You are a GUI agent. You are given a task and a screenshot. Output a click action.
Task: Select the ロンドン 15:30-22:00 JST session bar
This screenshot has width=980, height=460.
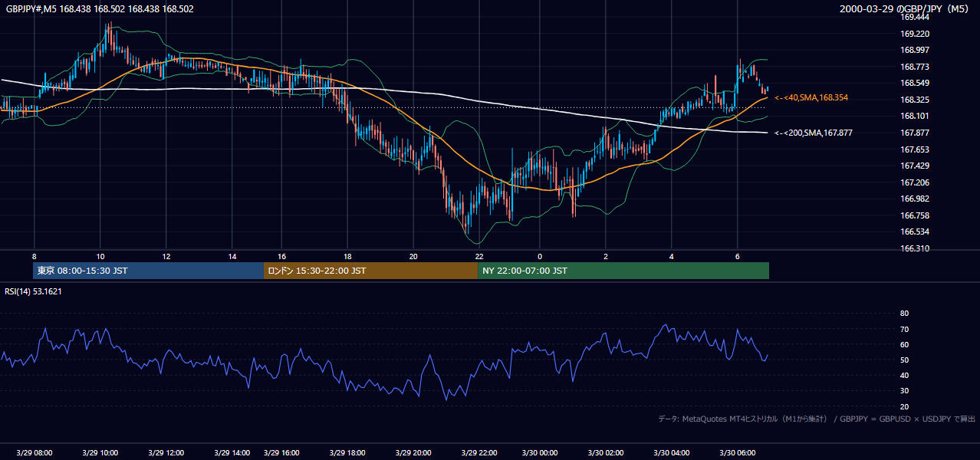370,271
